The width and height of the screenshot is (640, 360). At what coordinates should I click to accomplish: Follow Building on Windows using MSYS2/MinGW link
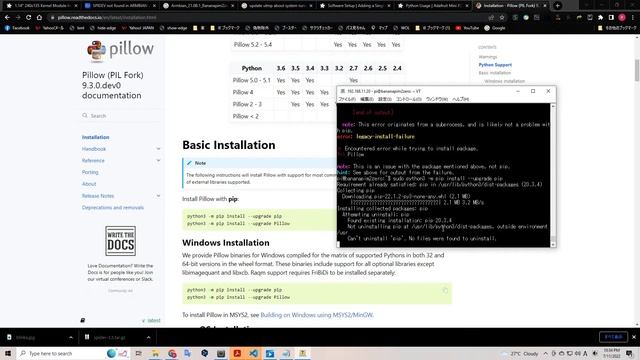tap(317, 315)
